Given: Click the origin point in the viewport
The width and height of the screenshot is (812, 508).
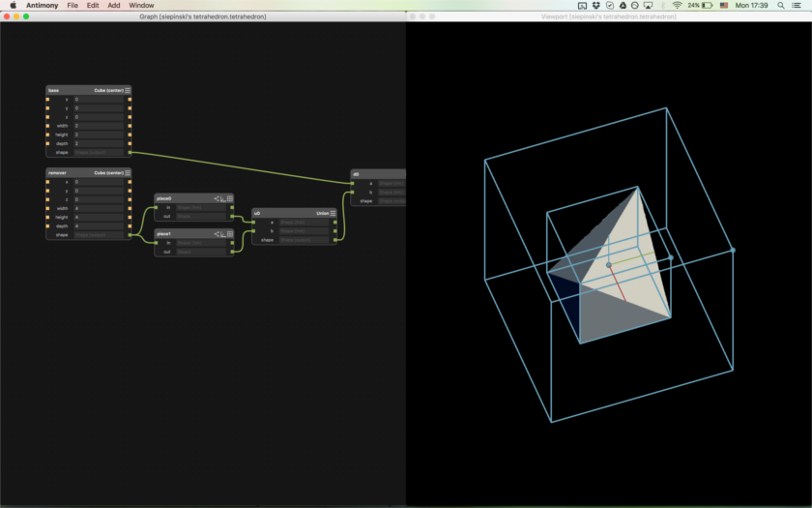Looking at the screenshot, I should pos(609,265).
